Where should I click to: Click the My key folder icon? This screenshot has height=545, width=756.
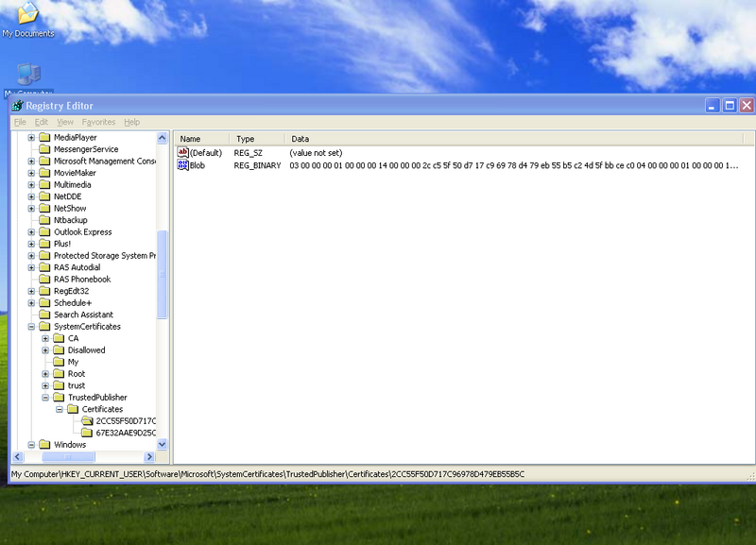(59, 362)
